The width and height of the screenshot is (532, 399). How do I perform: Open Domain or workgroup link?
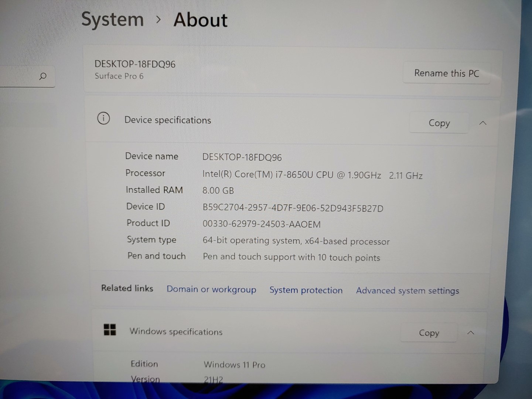pyautogui.click(x=211, y=289)
